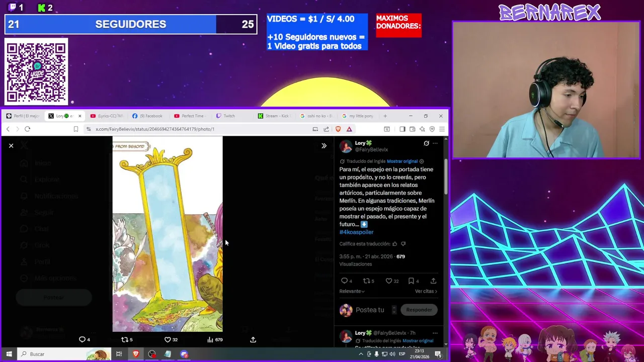644x362 pixels.
Task: Click taskbar Buscar search box
Action: click(x=64, y=354)
